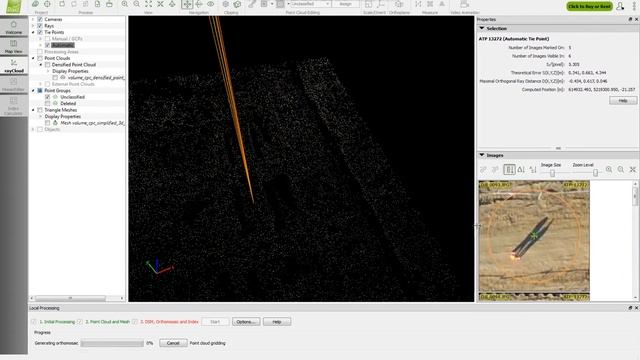Click the new polyline measure icon
This screenshot has height=360, width=640.
pyautogui.click(x=418, y=4)
